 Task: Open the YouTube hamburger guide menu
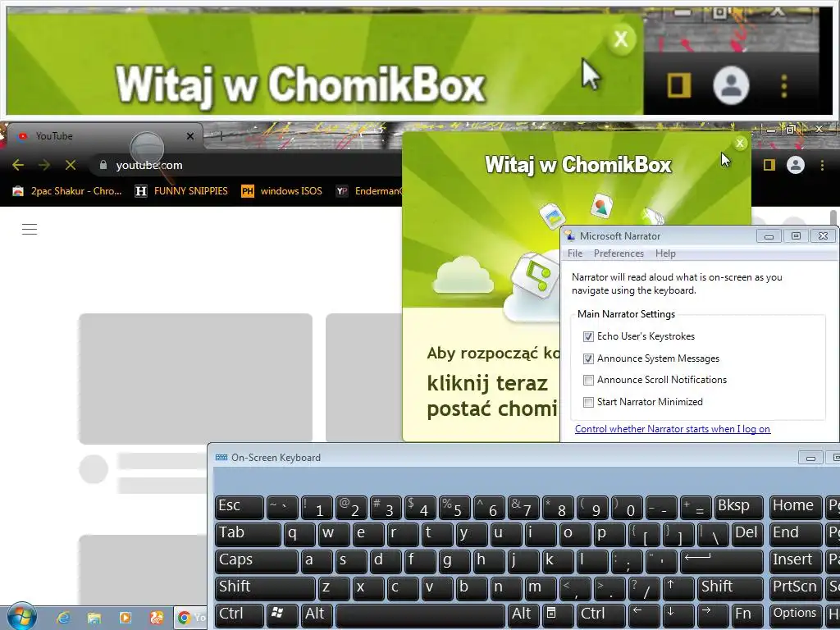tap(30, 230)
